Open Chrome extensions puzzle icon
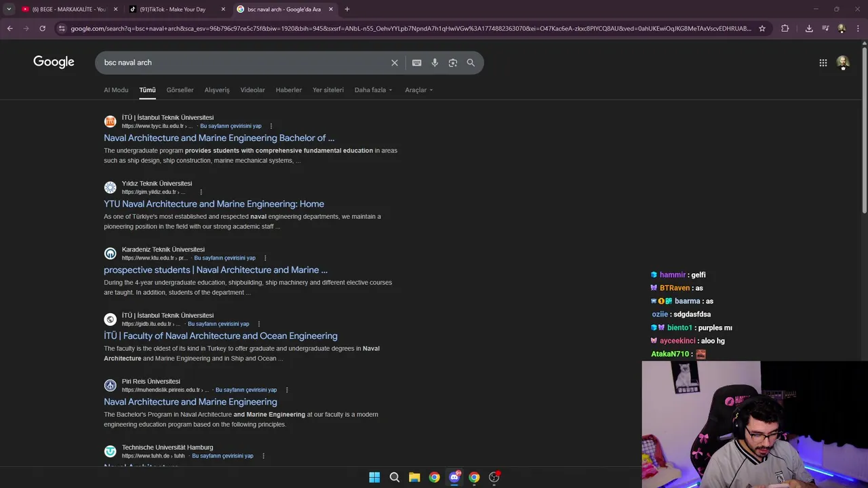This screenshot has height=488, width=868. coord(785,28)
